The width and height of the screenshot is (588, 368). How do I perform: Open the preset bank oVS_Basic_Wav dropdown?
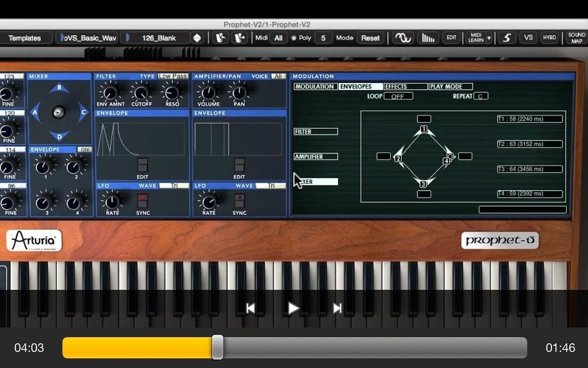click(x=87, y=38)
